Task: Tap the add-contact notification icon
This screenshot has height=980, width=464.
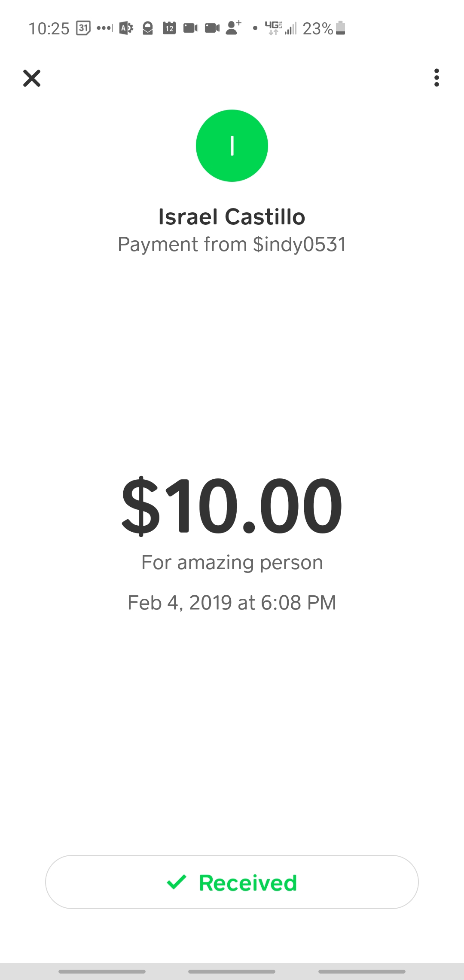Action: point(233,28)
